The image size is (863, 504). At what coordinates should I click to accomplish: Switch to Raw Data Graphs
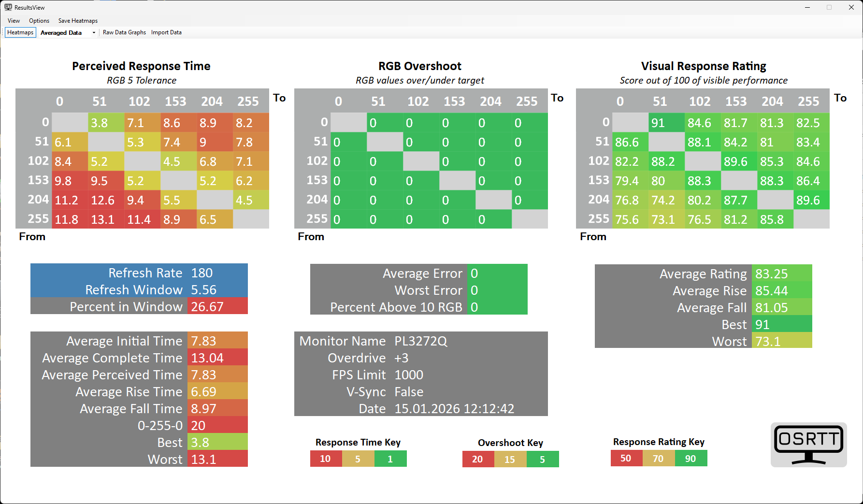point(124,32)
